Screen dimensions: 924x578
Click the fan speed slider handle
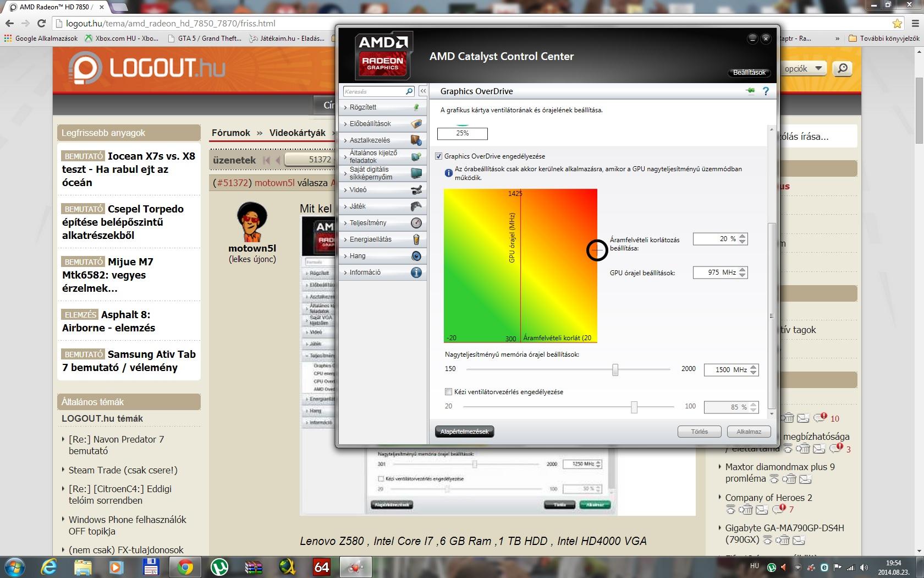(634, 407)
